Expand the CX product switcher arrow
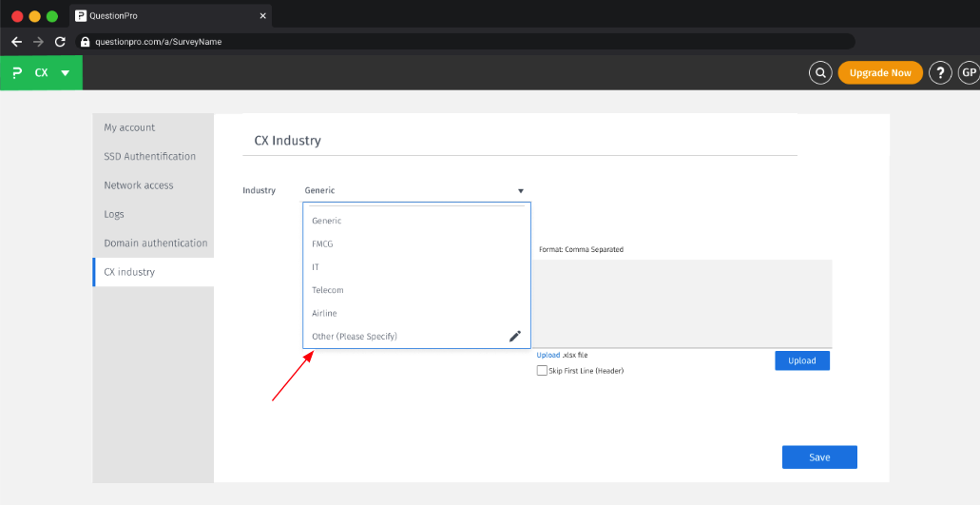The height and width of the screenshot is (505, 980). tap(65, 73)
